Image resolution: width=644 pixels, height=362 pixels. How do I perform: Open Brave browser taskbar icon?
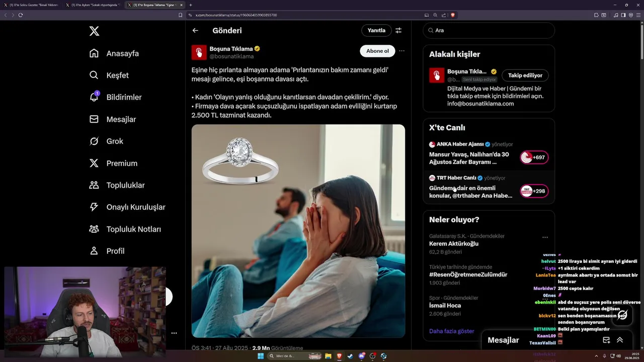[339, 356]
